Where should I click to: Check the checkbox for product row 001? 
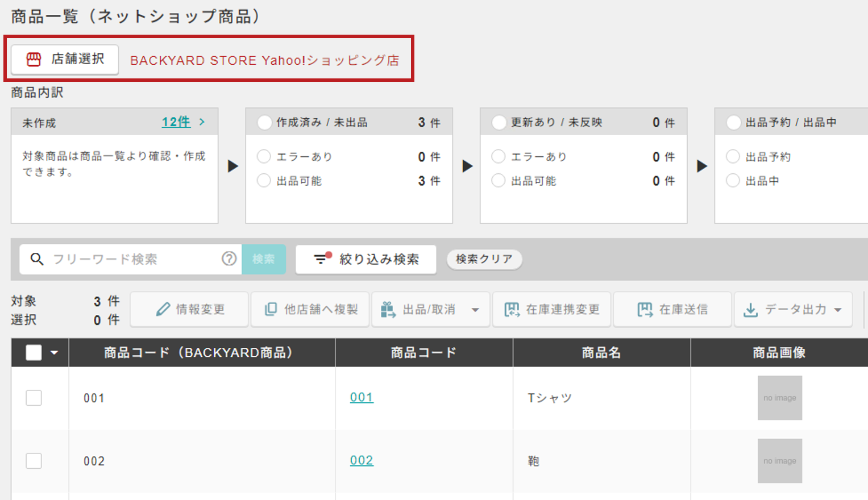[34, 398]
